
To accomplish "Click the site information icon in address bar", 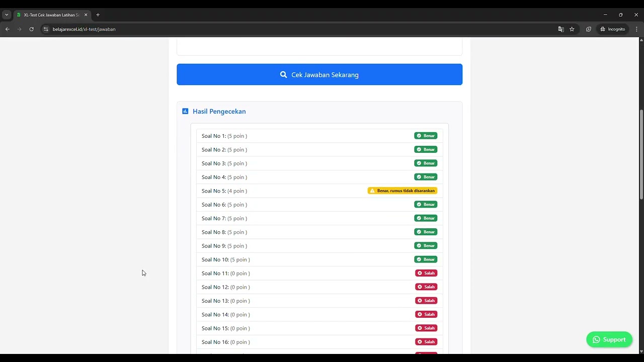I will [46, 29].
